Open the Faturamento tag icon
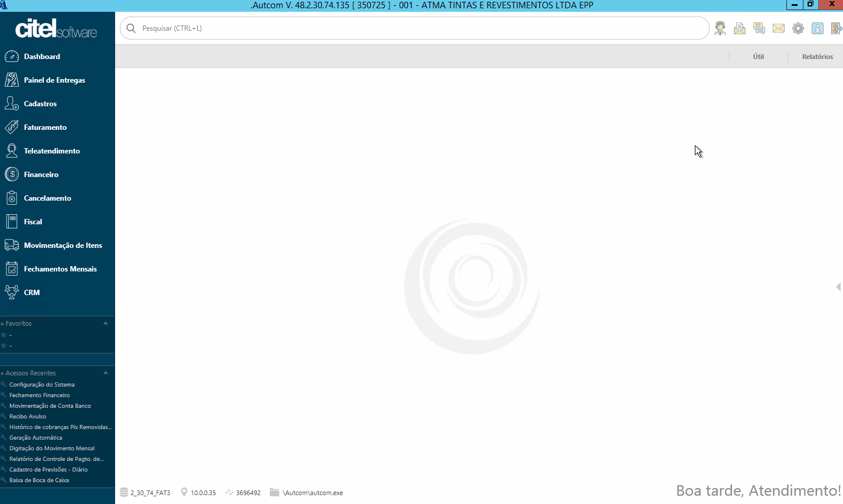Screen dimensions: 843x504 click(x=12, y=127)
